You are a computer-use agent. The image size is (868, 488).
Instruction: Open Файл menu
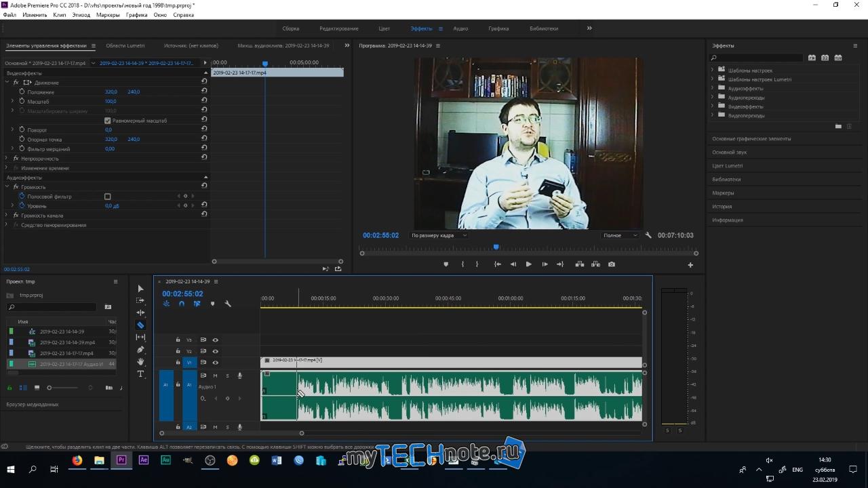(9, 14)
